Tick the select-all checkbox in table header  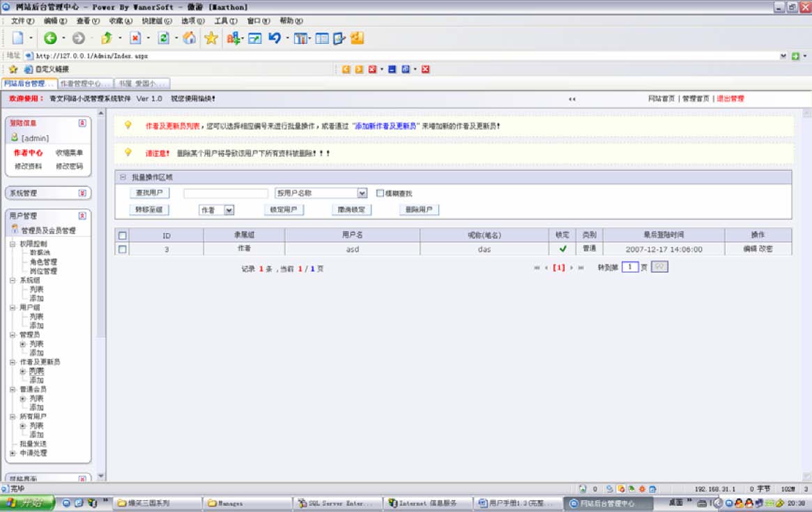pyautogui.click(x=122, y=235)
